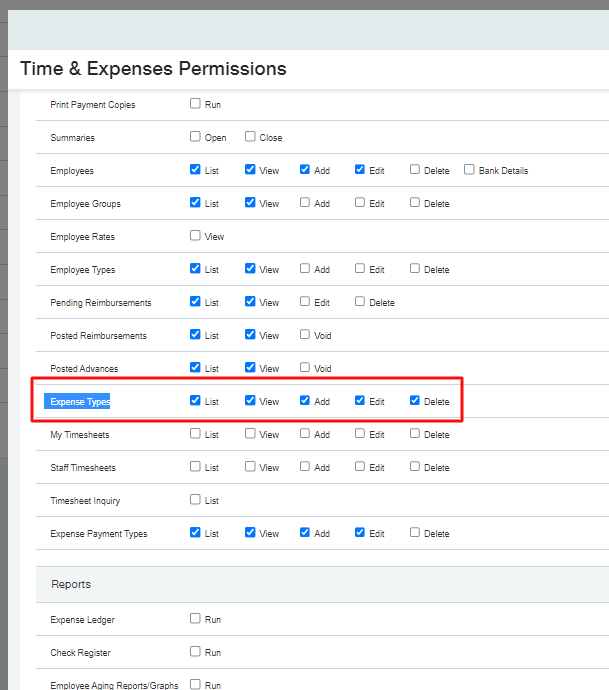609x690 pixels.
Task: Enable Delete for Expense Payment Types
Action: pos(415,532)
